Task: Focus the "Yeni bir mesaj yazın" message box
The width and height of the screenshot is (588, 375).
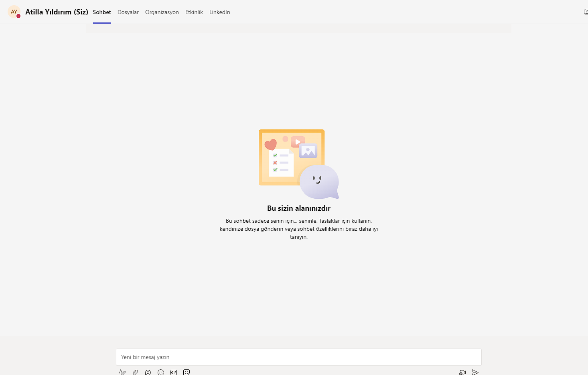Action: click(298, 357)
